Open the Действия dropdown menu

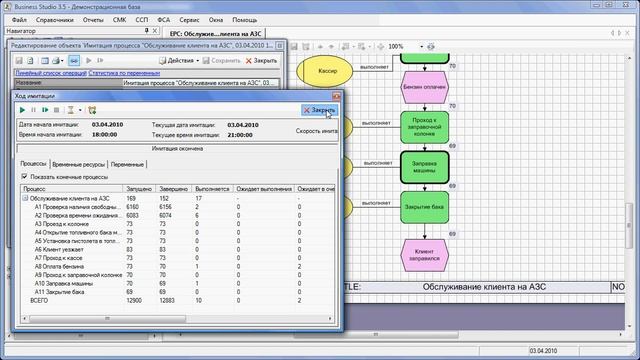coord(179,61)
